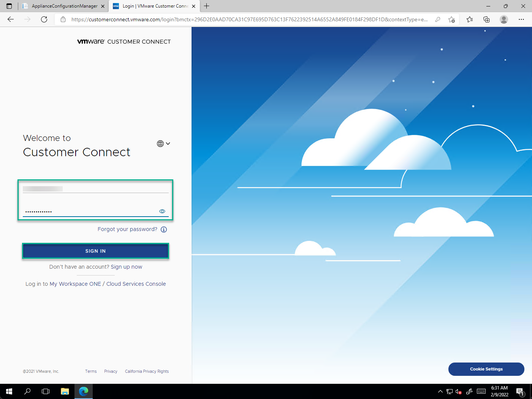Image resolution: width=532 pixels, height=399 pixels.
Task: Open Windows taskbar search
Action: click(27, 391)
